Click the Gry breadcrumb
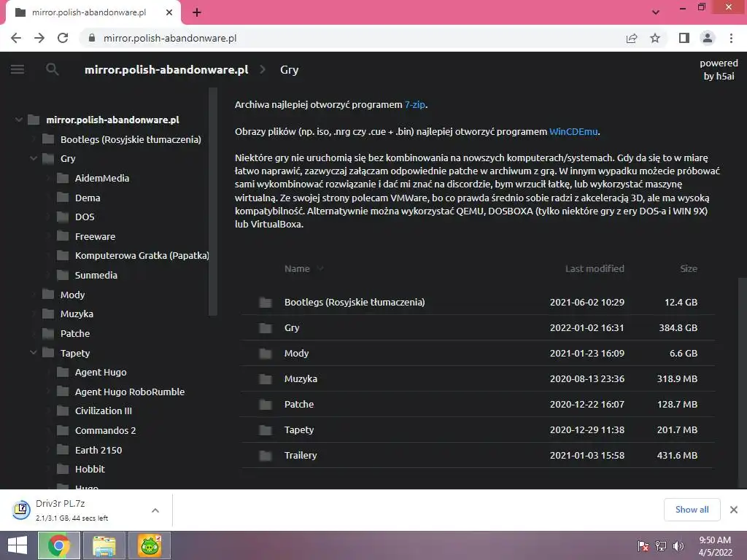 (x=289, y=69)
